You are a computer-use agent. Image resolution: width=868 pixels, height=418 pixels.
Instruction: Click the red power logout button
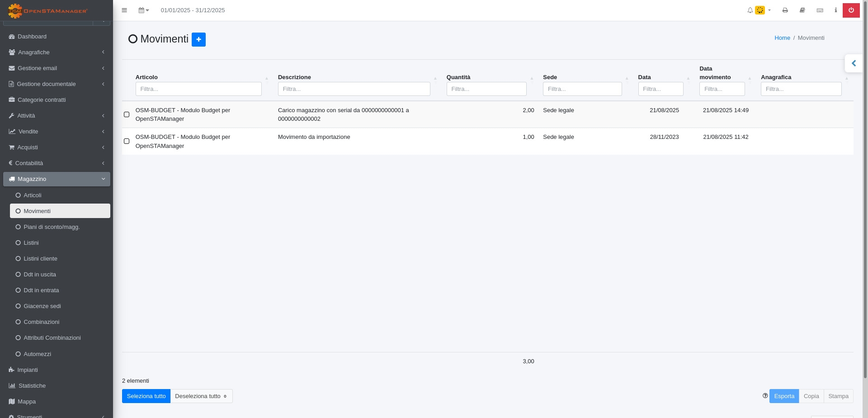point(851,10)
